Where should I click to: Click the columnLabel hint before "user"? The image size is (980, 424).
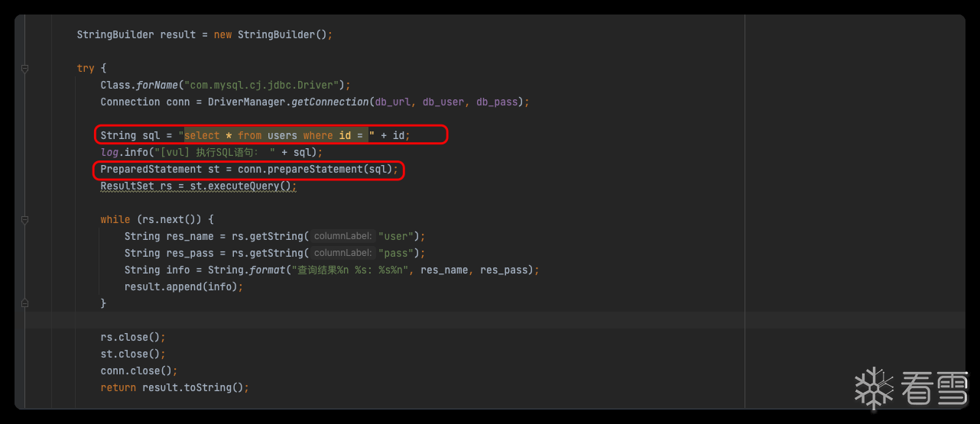(342, 236)
